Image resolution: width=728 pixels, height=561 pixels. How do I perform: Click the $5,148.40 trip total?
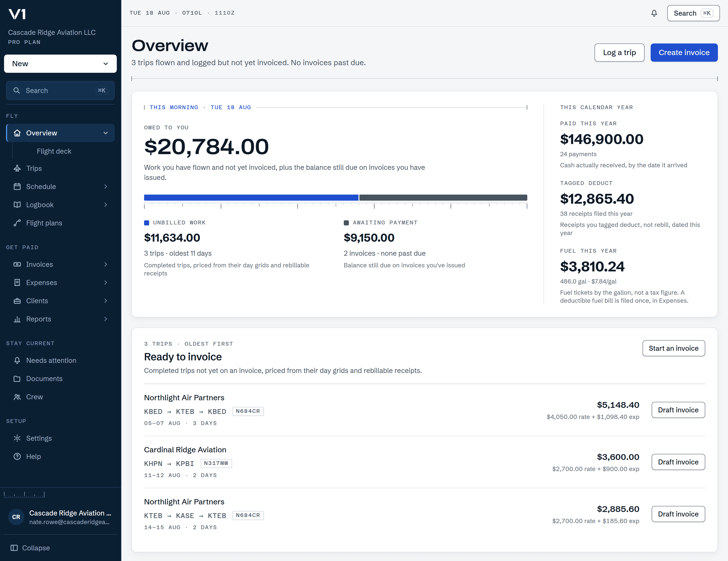[618, 405]
